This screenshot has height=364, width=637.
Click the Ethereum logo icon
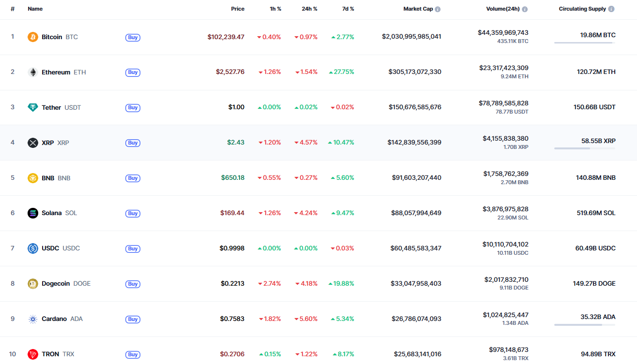click(x=33, y=73)
